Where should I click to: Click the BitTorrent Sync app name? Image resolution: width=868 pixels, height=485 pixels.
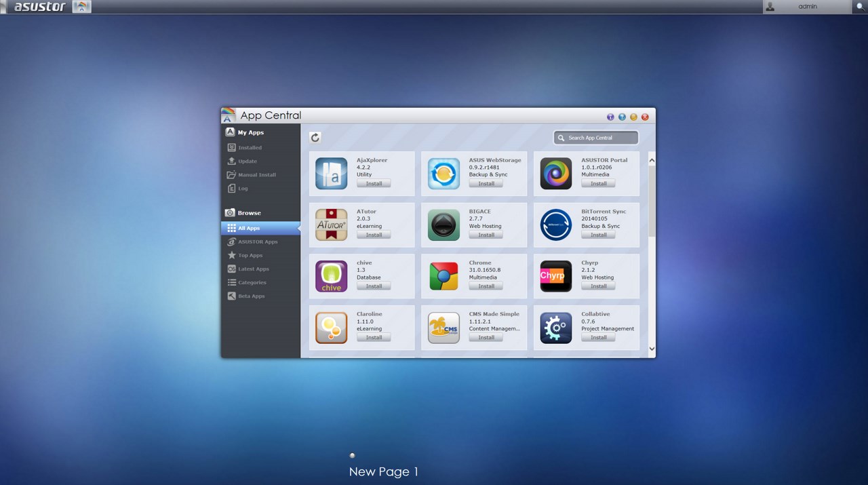[604, 212]
